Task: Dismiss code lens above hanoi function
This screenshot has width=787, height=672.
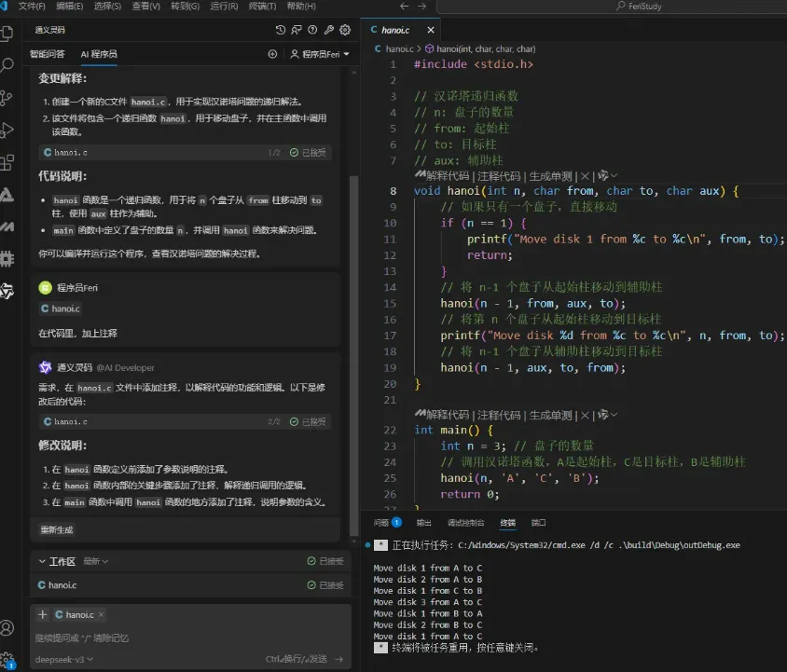Action: click(585, 176)
